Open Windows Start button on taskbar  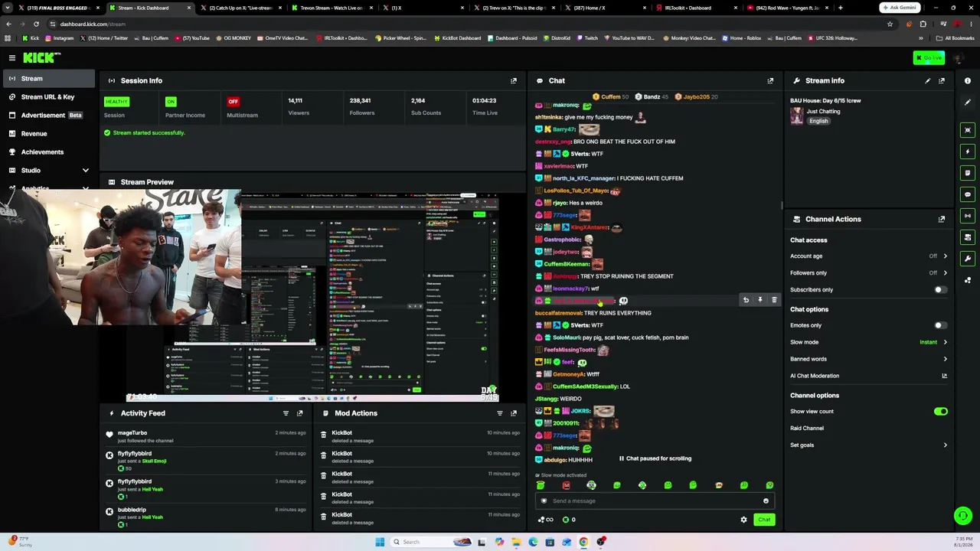click(380, 542)
